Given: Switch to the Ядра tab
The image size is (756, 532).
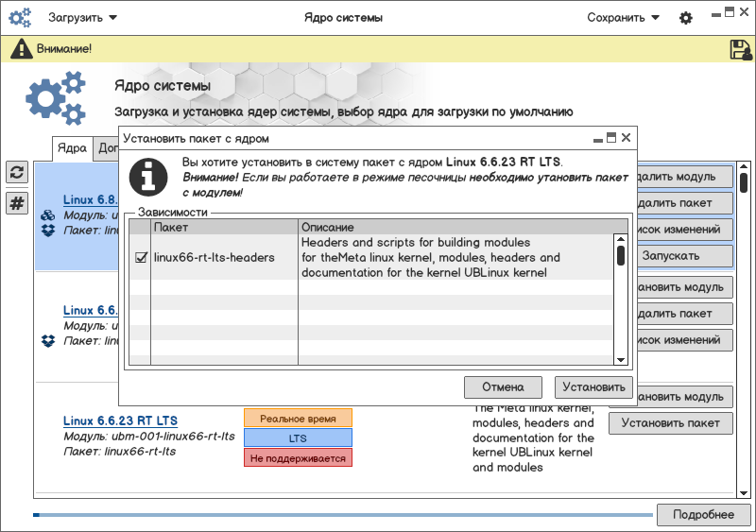Looking at the screenshot, I should (72, 148).
